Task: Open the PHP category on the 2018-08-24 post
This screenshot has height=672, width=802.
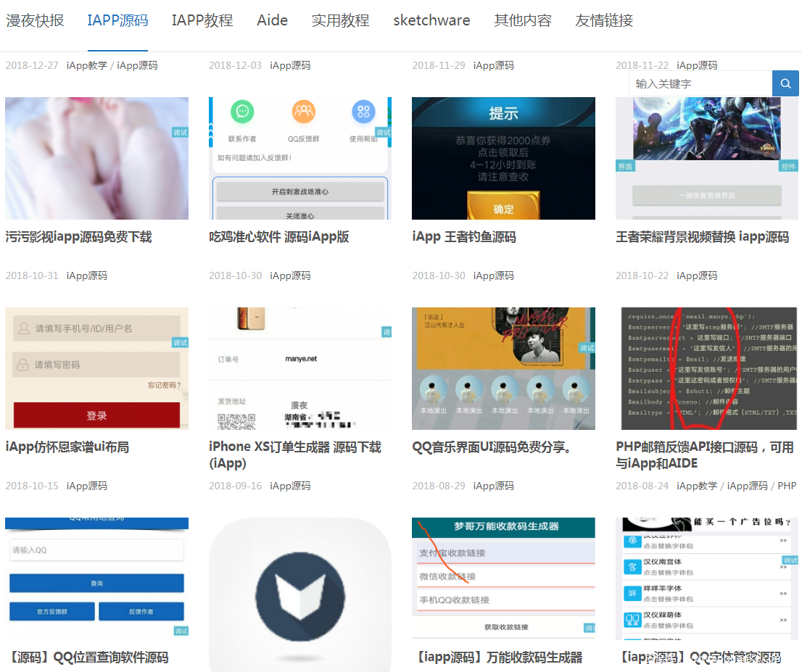Action: click(x=787, y=486)
